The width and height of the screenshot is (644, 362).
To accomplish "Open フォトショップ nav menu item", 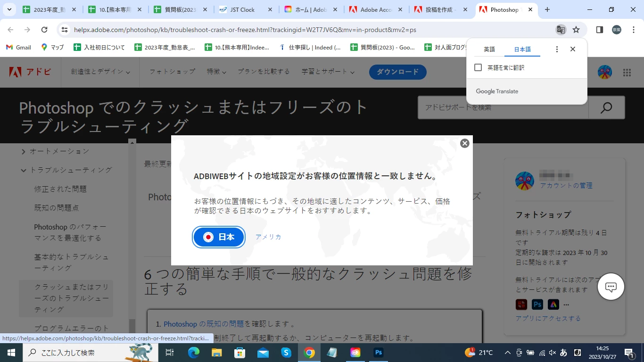I will click(172, 72).
